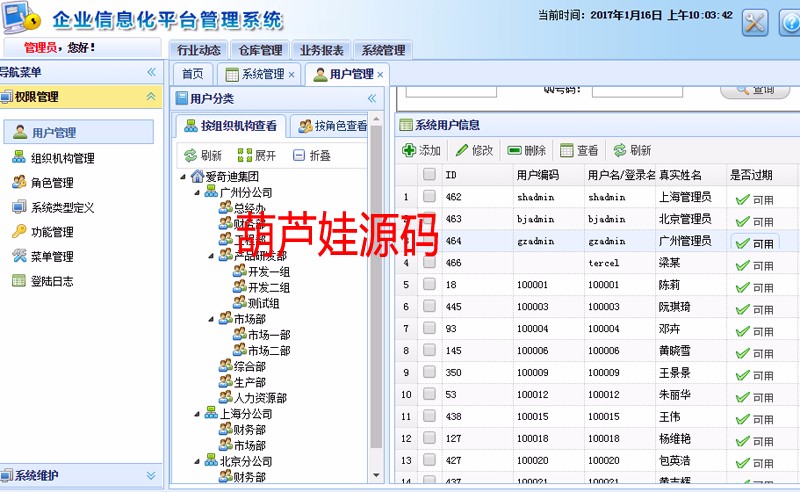Collapse the 用户分类 panel
This screenshot has height=492, width=800.
pos(372,98)
